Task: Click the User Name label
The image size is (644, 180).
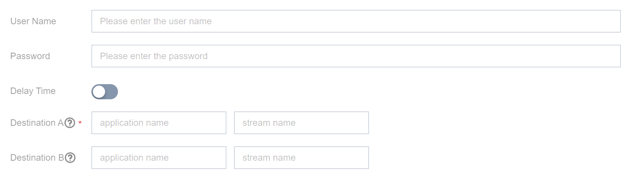Action: [x=33, y=21]
